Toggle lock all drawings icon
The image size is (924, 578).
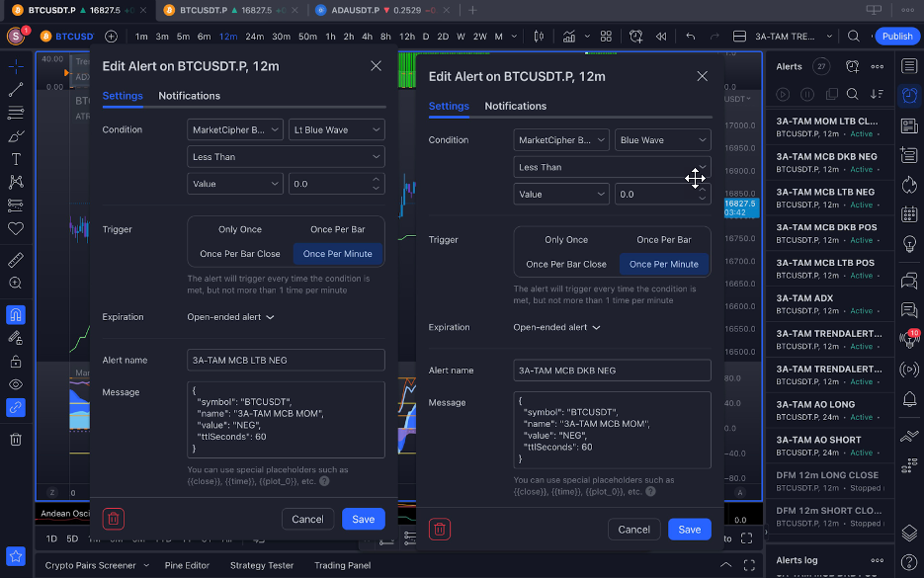16,362
